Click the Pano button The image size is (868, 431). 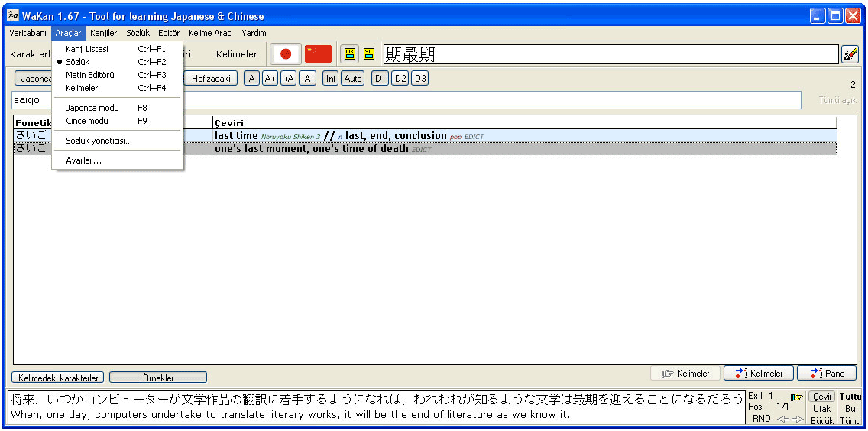827,374
